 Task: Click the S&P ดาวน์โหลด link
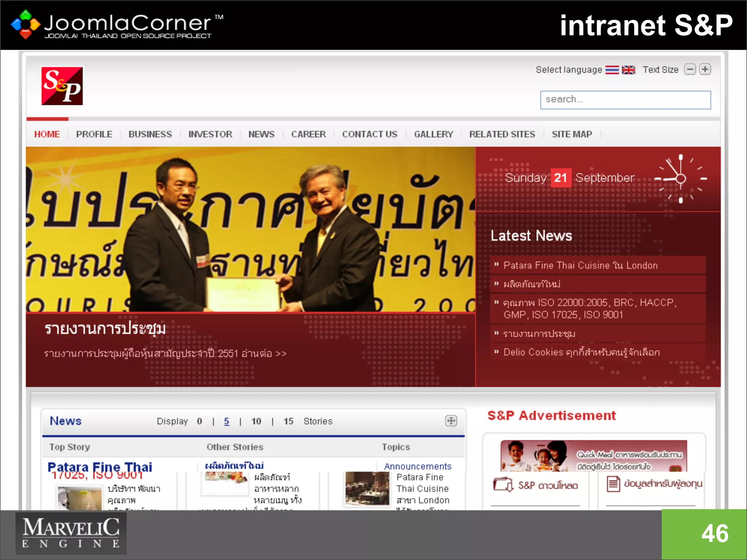pyautogui.click(x=548, y=485)
